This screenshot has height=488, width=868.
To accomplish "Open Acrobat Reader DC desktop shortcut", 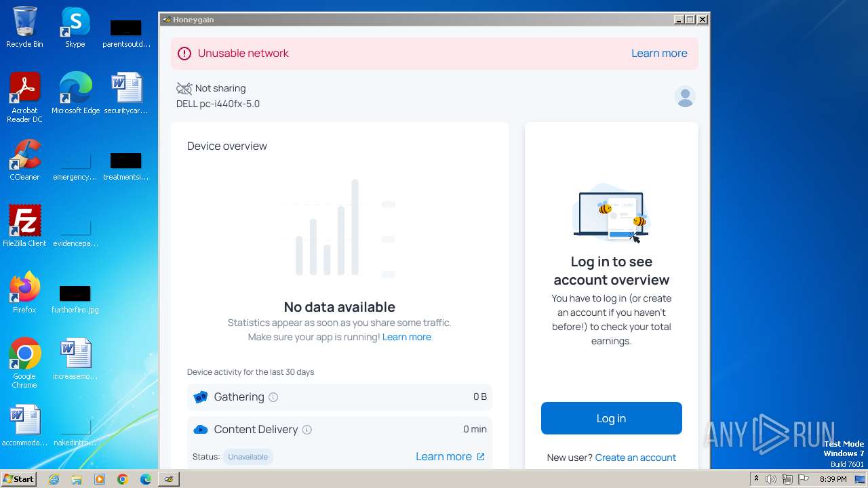I will [x=24, y=98].
